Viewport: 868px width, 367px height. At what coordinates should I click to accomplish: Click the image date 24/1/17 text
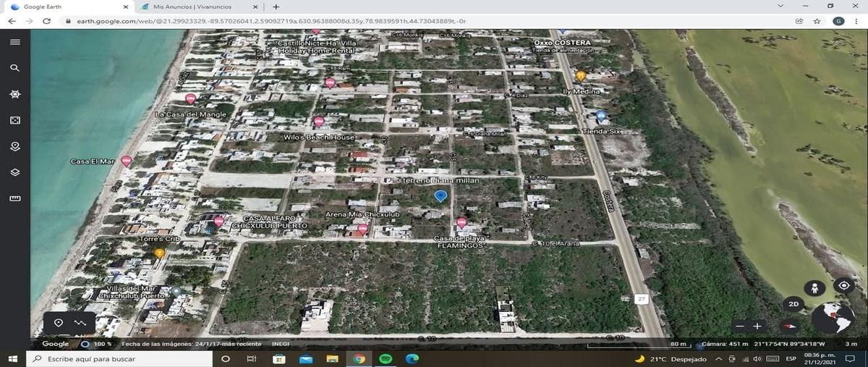(x=192, y=344)
